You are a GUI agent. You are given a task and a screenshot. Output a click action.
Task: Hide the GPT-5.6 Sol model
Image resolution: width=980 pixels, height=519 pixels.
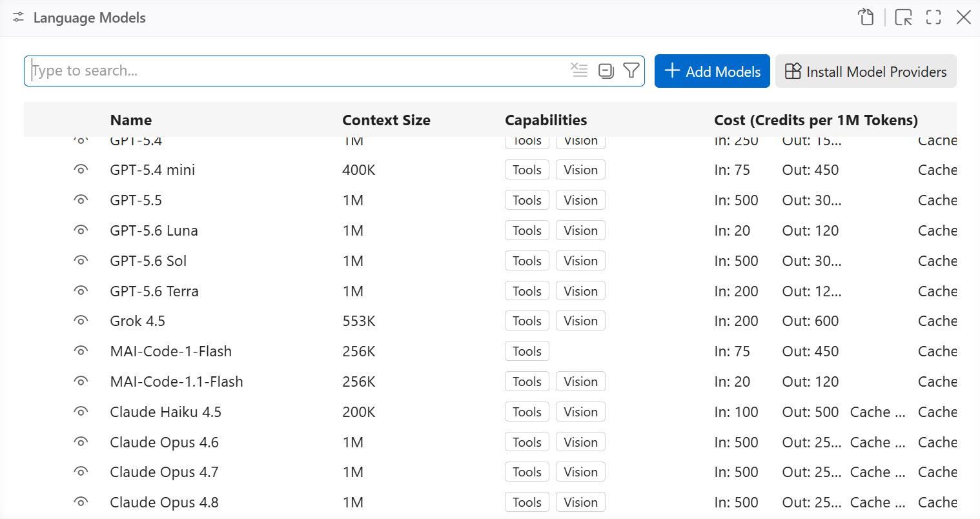pos(81,261)
